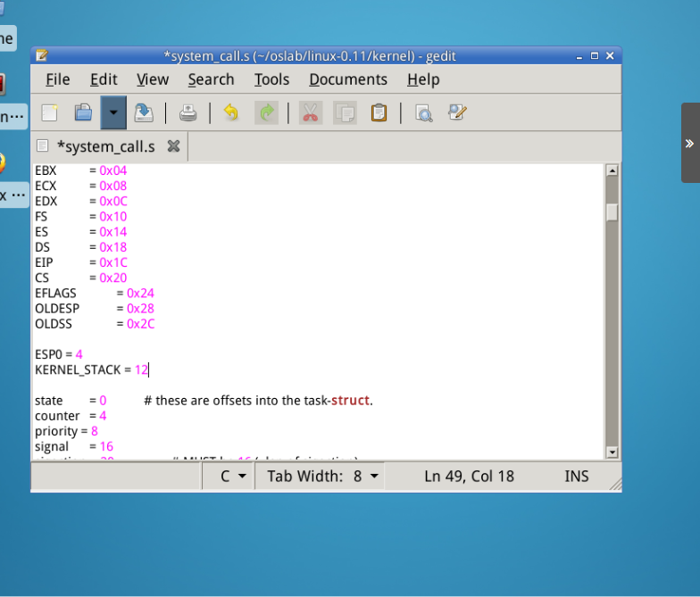Close the system_call.s tab
The image size is (700, 597).
173,146
